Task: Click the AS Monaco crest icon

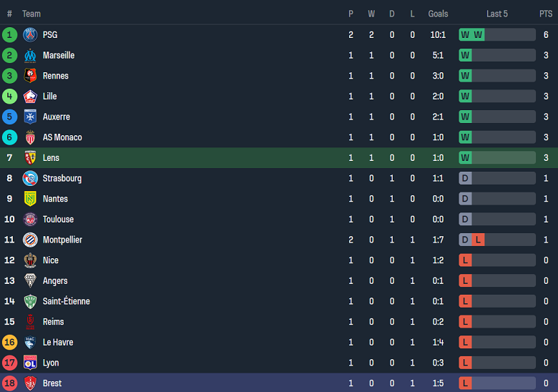Action: 30,137
